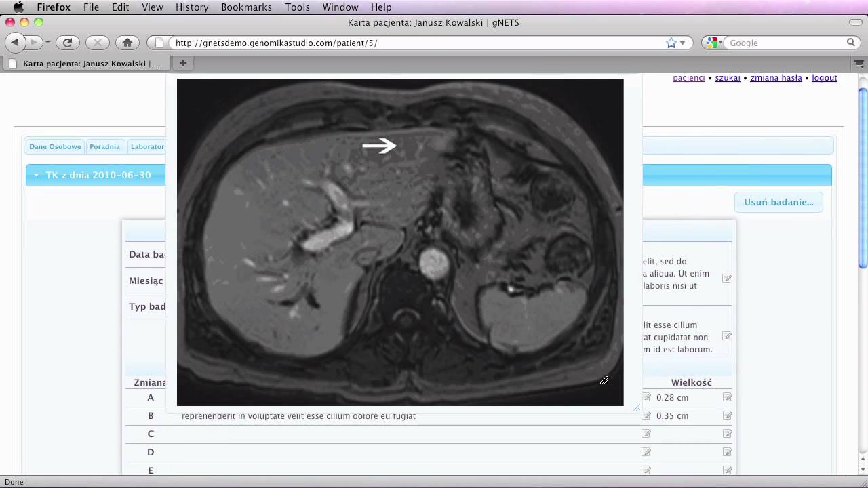Open a new tab with the plus icon
868x488 pixels.
pos(182,63)
